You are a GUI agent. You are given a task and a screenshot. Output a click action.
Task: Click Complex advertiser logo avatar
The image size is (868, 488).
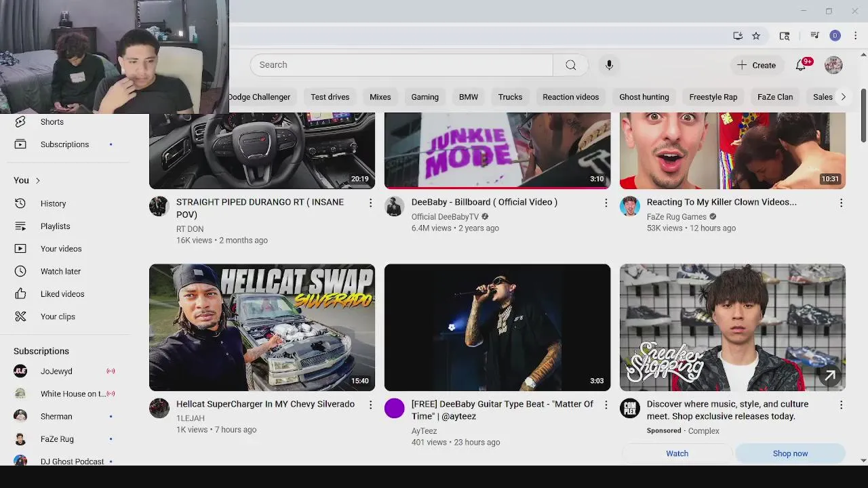(x=629, y=408)
